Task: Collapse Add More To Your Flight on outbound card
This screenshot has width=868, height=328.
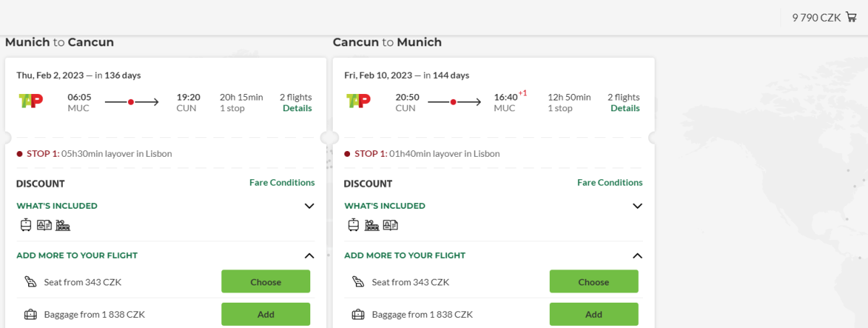Action: [310, 255]
